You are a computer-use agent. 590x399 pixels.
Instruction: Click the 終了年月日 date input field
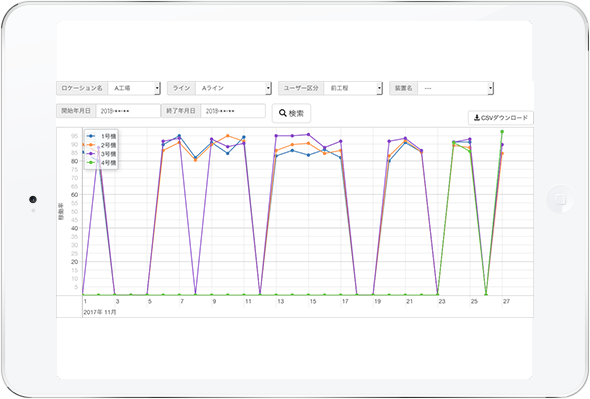[x=233, y=111]
